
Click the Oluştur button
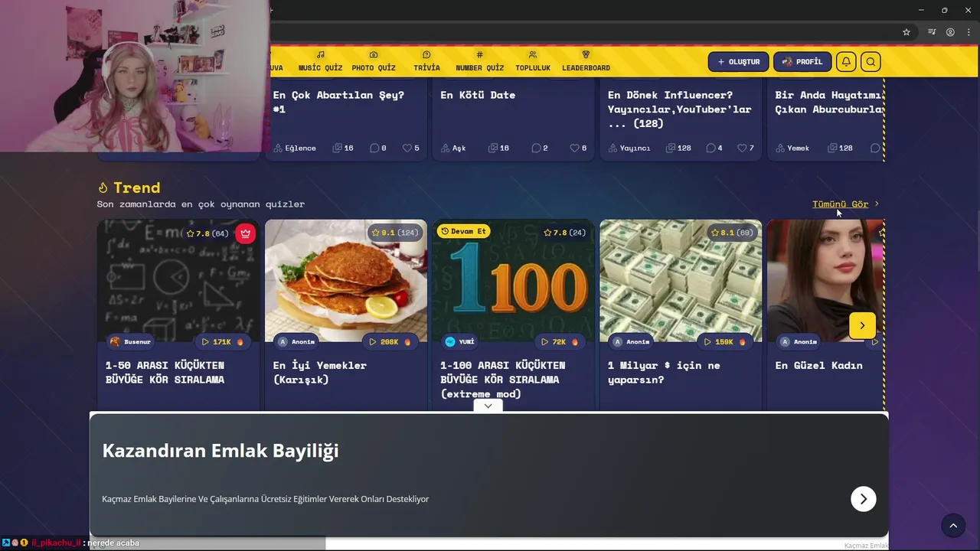pos(738,62)
